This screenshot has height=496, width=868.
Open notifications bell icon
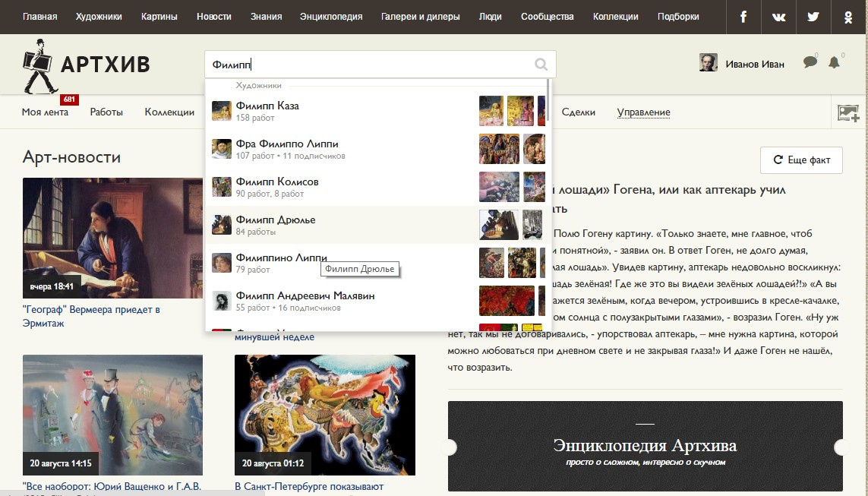tap(834, 63)
